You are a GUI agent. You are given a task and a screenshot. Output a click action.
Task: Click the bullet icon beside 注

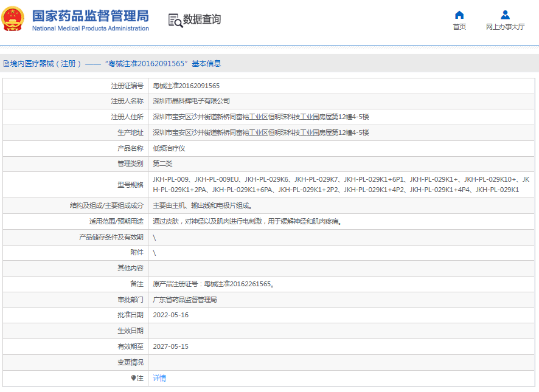(x=133, y=378)
